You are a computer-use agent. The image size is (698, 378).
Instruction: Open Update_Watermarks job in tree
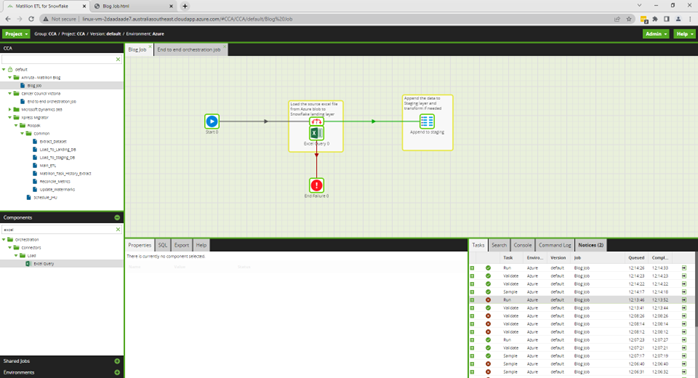pos(57,190)
